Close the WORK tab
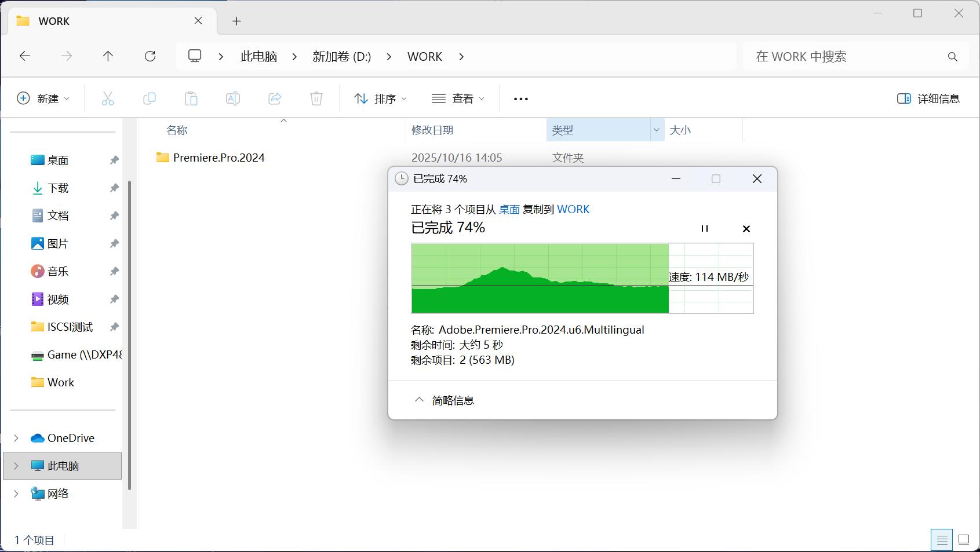Screen dimensions: 980x552 (198, 21)
